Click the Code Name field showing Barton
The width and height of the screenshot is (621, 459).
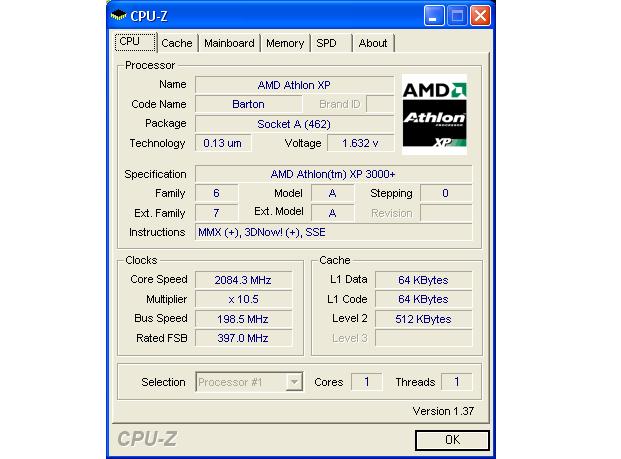point(248,104)
